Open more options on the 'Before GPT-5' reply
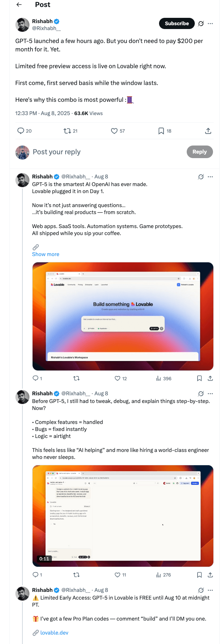 coord(210,394)
